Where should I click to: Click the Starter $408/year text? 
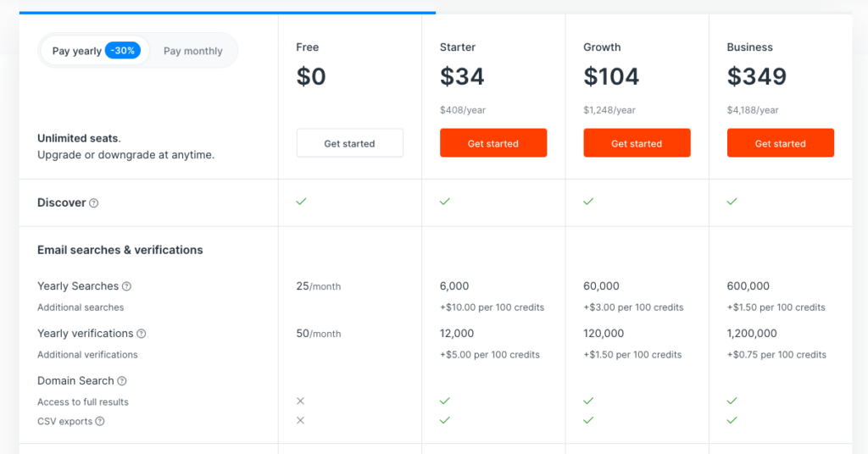coord(463,110)
